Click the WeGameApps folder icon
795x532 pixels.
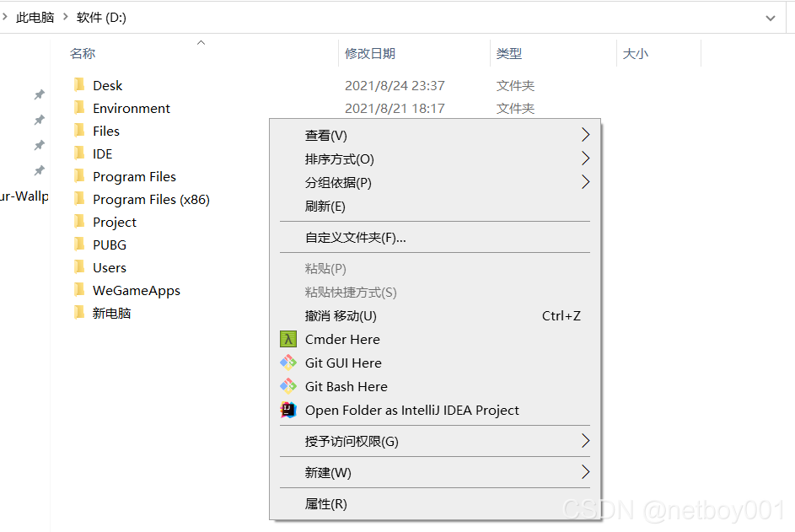click(79, 289)
